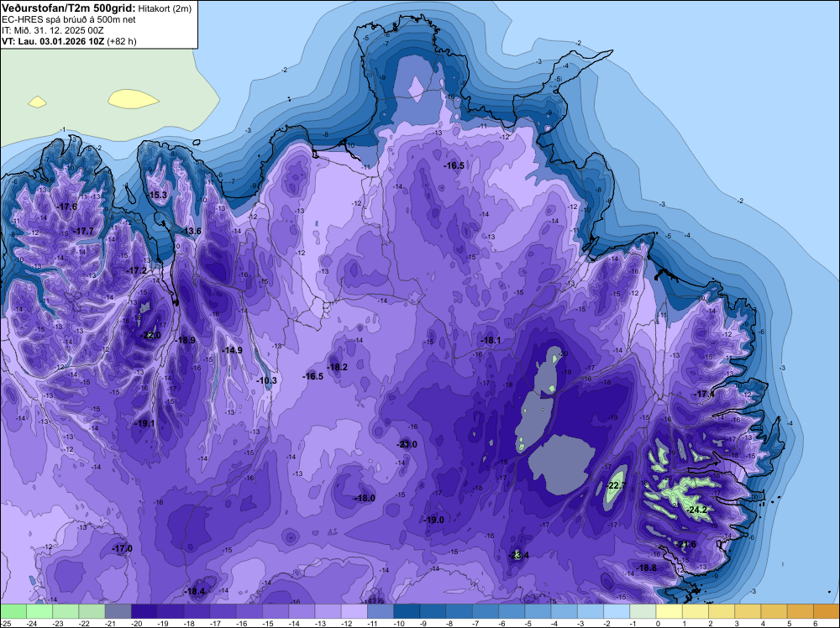
Task: Select the legend swatch labeled -1
Action: pos(643,611)
